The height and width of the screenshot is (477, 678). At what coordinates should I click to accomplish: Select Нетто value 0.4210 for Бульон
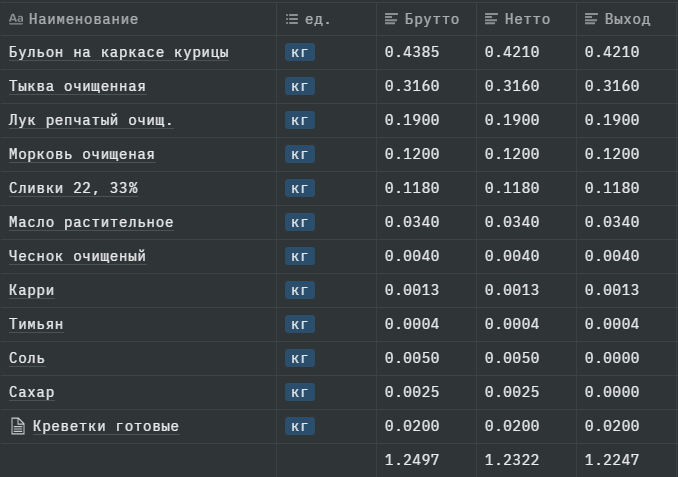tap(512, 52)
